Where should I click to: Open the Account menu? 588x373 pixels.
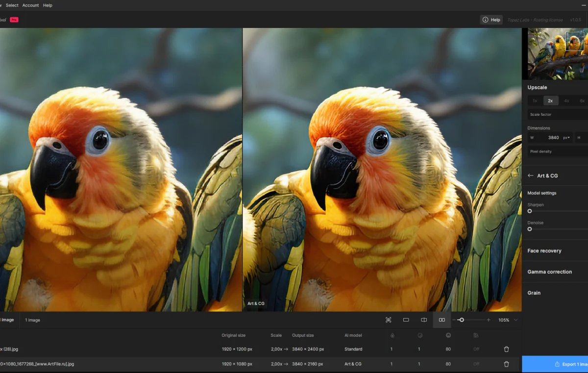(30, 5)
